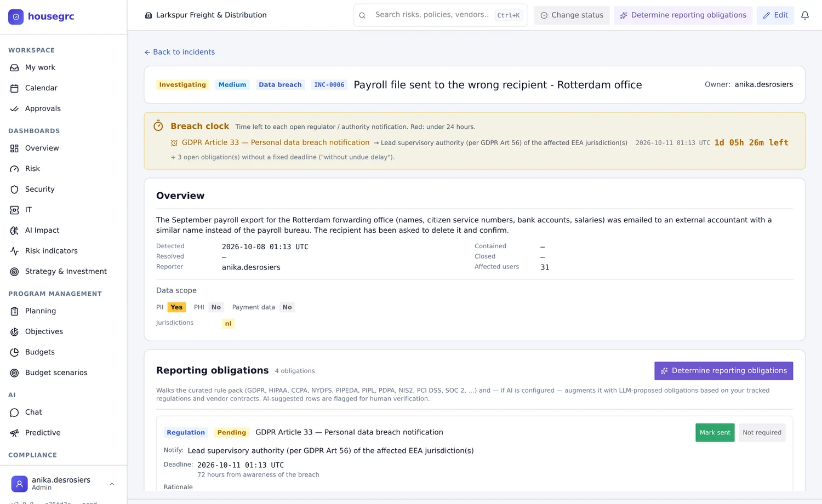822x504 pixels.
Task: Open the Larkspur Freight & Distribution organization switcher
Action: pos(206,15)
